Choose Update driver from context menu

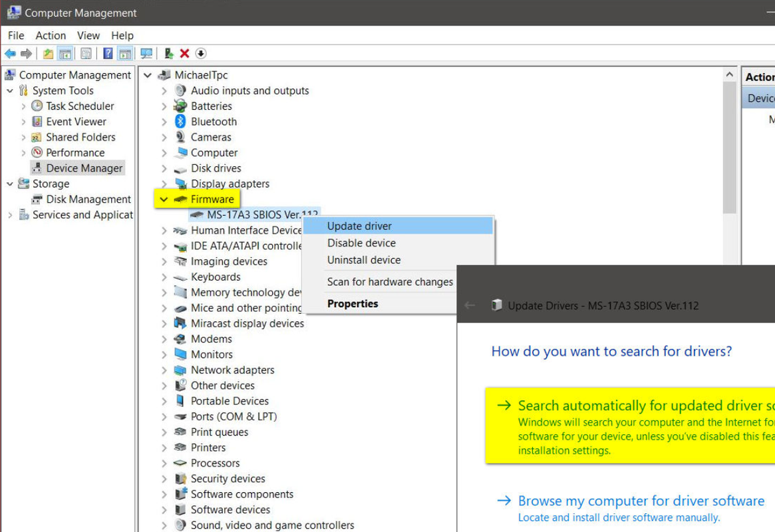(398, 225)
